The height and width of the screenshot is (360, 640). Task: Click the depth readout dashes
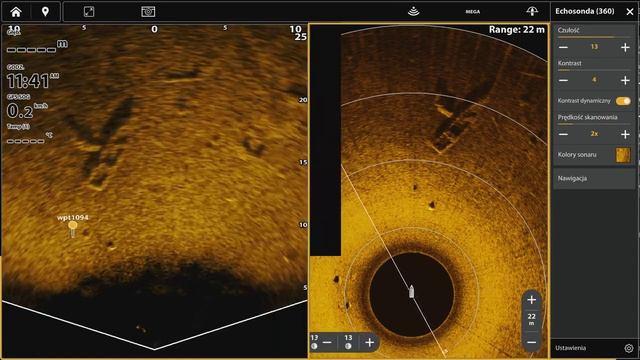31,50
